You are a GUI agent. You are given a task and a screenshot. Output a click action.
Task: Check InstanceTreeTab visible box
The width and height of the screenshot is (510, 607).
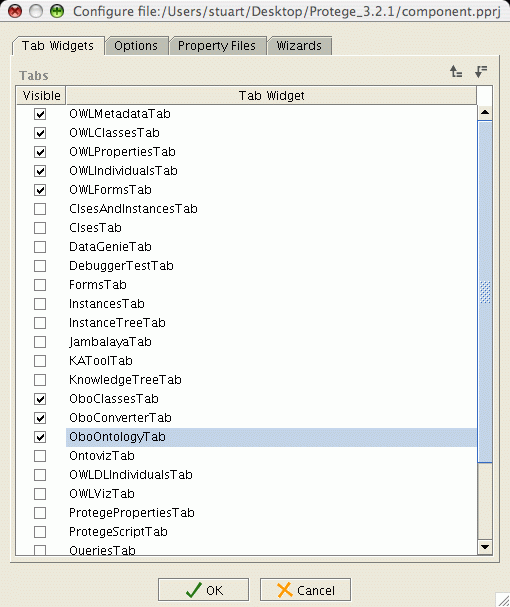40,323
